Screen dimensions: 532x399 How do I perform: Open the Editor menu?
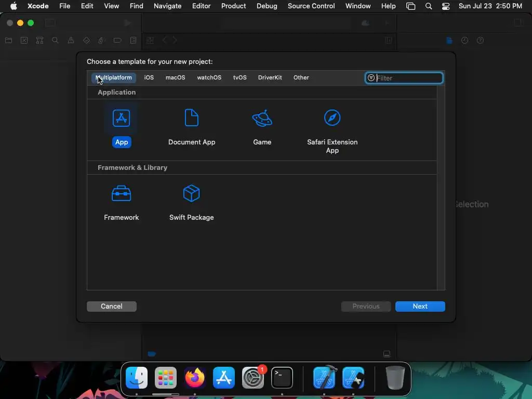tap(201, 6)
